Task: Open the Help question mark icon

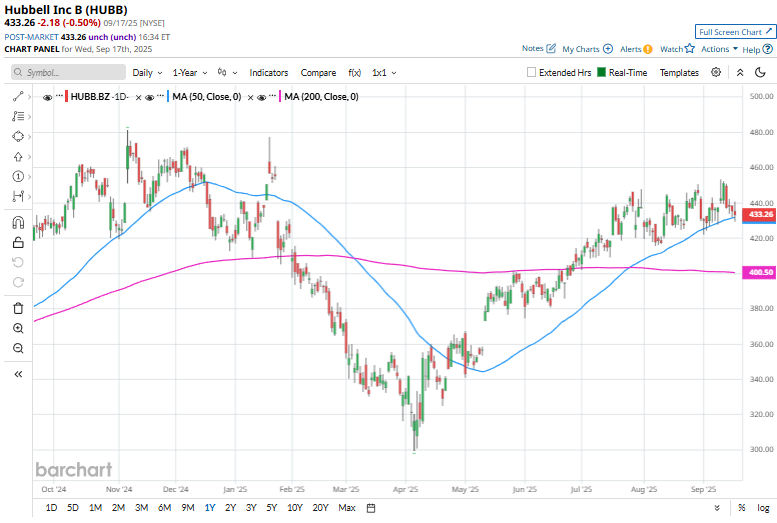Action: pyautogui.click(x=768, y=49)
